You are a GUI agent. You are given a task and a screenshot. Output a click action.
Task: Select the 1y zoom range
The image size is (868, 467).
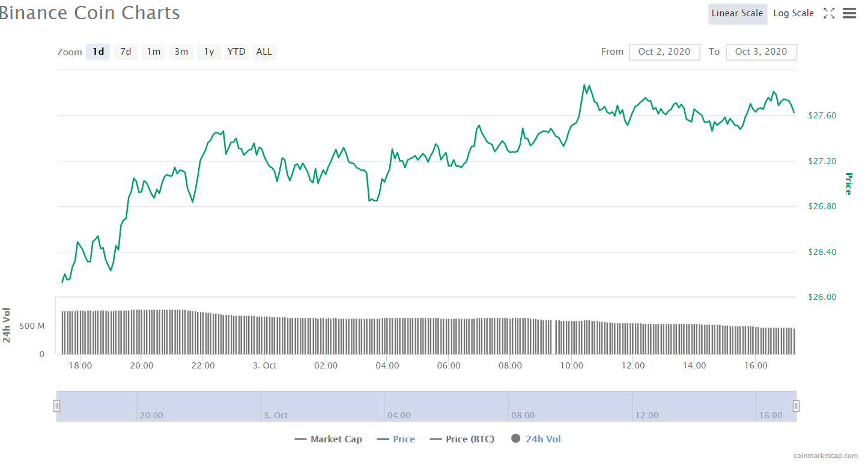[x=209, y=52]
